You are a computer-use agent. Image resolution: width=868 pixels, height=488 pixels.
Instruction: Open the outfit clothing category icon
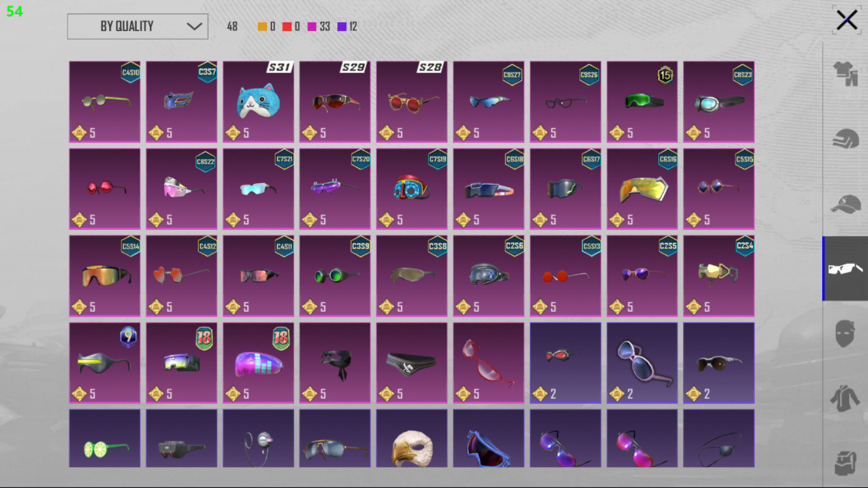click(x=845, y=73)
